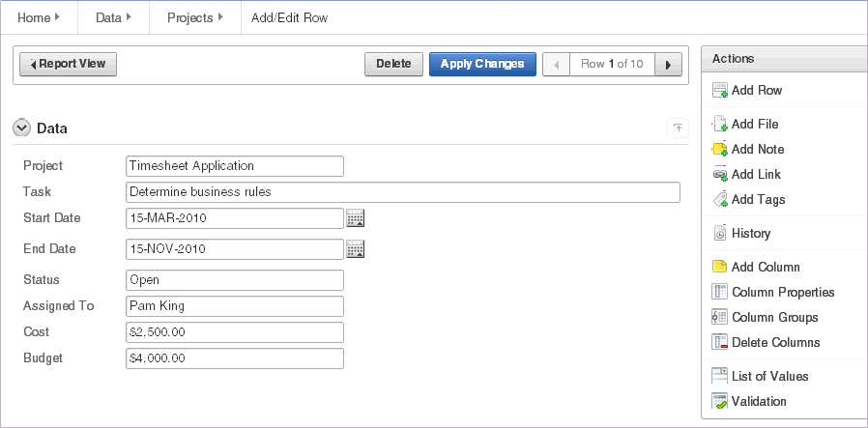Return to Report View
The height and width of the screenshot is (428, 868).
pyautogui.click(x=68, y=65)
